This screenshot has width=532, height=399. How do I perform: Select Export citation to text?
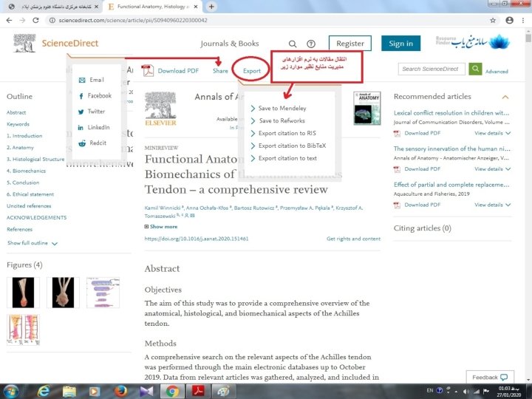[283, 158]
